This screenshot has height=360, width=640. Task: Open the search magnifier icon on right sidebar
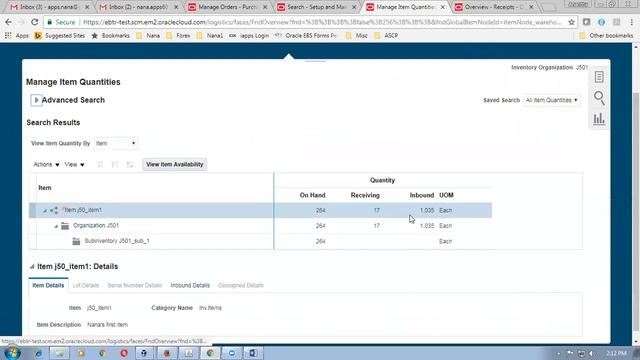tap(599, 98)
